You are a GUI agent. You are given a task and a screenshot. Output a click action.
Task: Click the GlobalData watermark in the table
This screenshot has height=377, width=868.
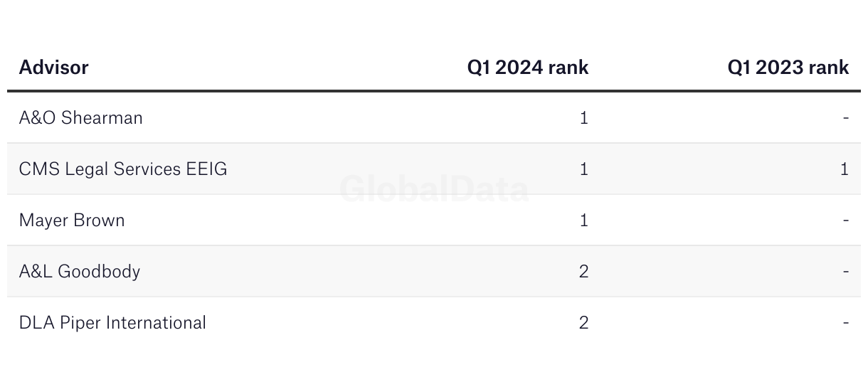[x=434, y=190]
